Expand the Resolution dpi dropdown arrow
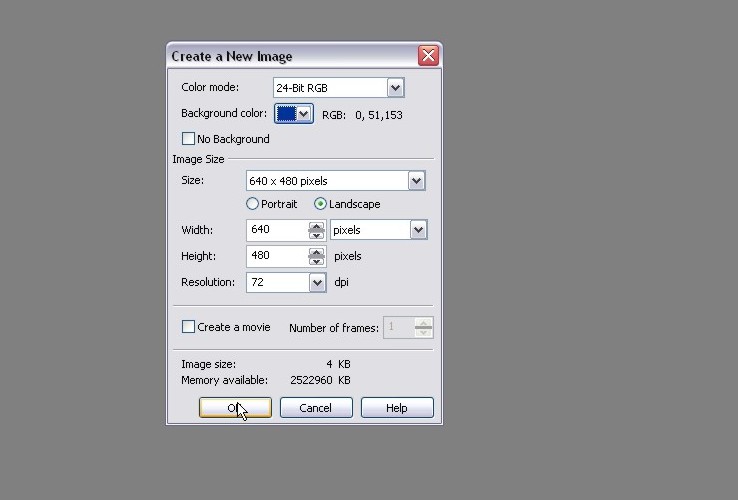Viewport: 738px width, 500px height. pos(317,283)
